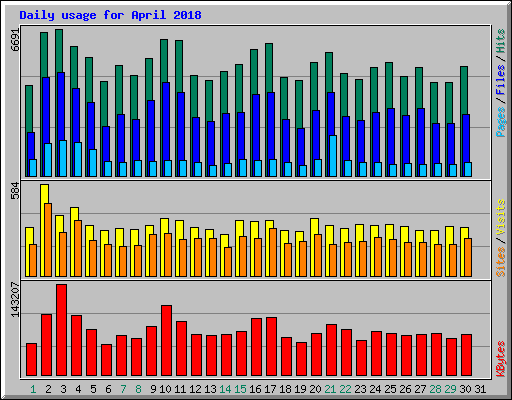
Task: Click day 6 on the x-axis
Action: (108, 389)
